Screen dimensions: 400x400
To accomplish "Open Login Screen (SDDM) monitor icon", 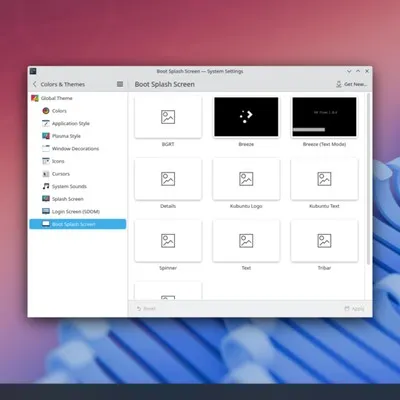I will coord(46,211).
